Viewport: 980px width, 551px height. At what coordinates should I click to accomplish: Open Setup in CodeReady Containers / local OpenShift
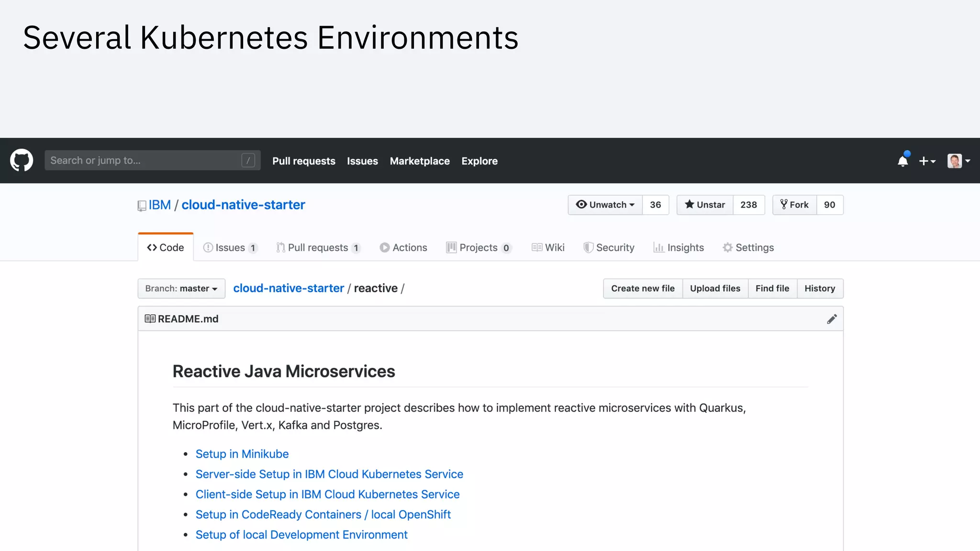pyautogui.click(x=323, y=514)
